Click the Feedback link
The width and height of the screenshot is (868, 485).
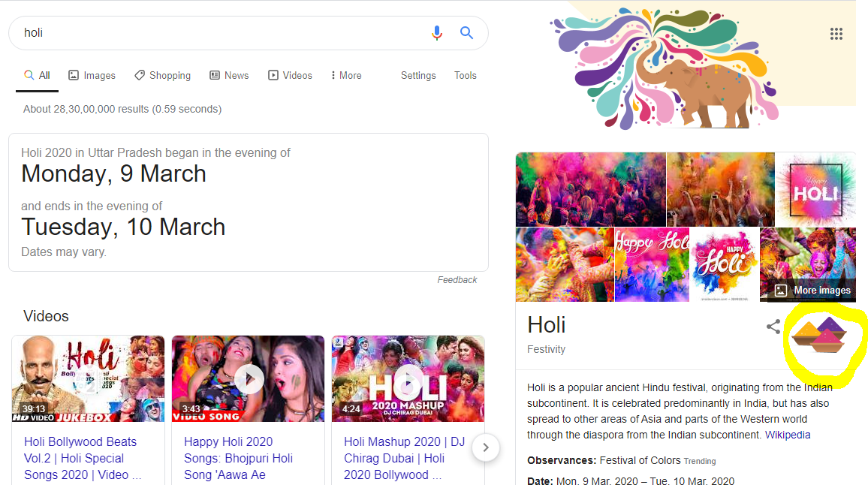pos(457,280)
